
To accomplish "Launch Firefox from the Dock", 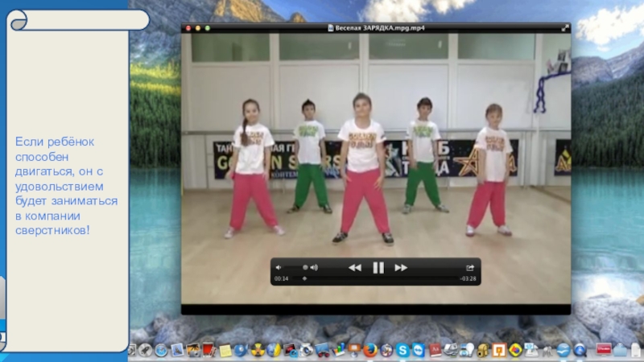I will click(370, 350).
